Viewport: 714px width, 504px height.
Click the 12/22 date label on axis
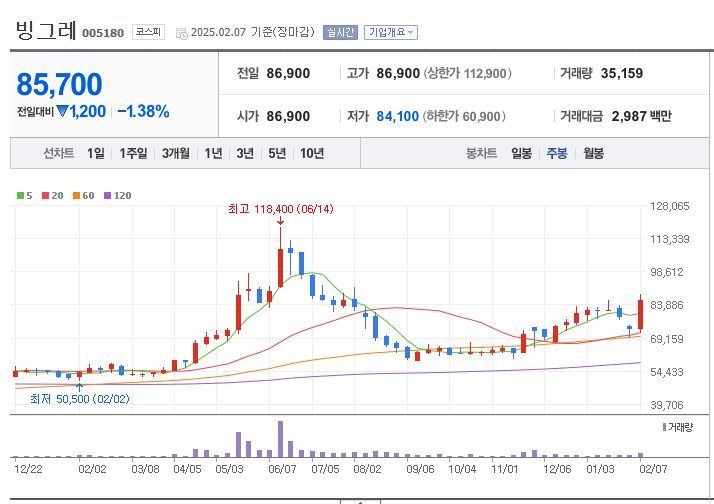coord(28,469)
